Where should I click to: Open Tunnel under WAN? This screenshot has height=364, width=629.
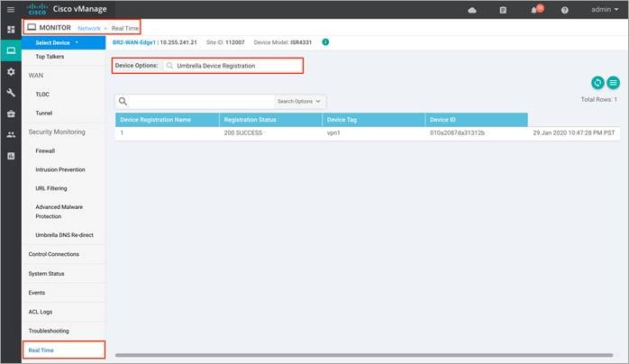point(44,113)
